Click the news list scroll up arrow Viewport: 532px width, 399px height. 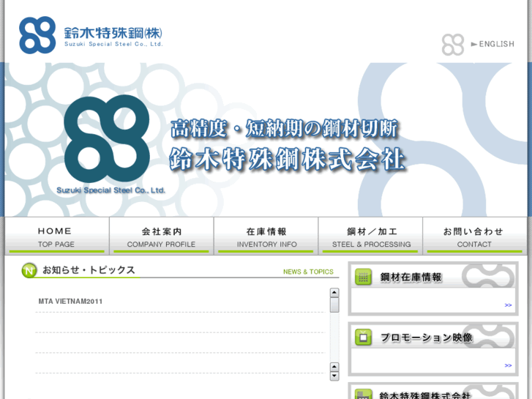tap(334, 293)
